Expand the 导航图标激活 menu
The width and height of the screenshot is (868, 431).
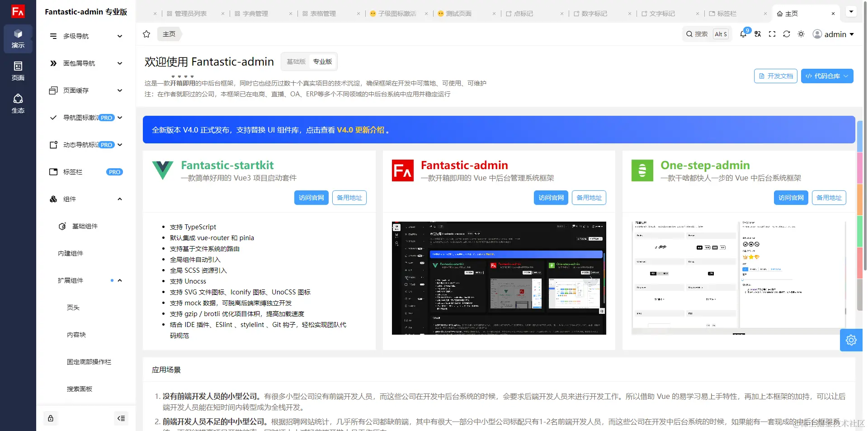86,118
